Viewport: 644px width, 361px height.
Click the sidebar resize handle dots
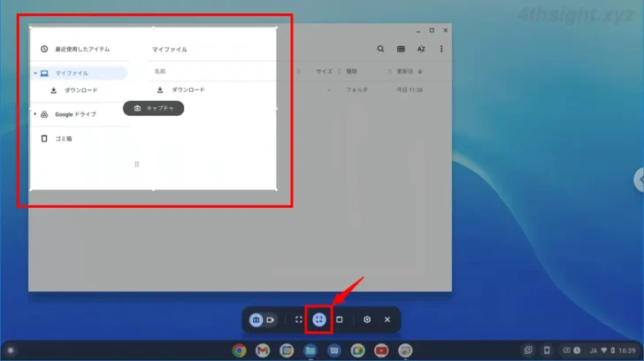[137, 165]
